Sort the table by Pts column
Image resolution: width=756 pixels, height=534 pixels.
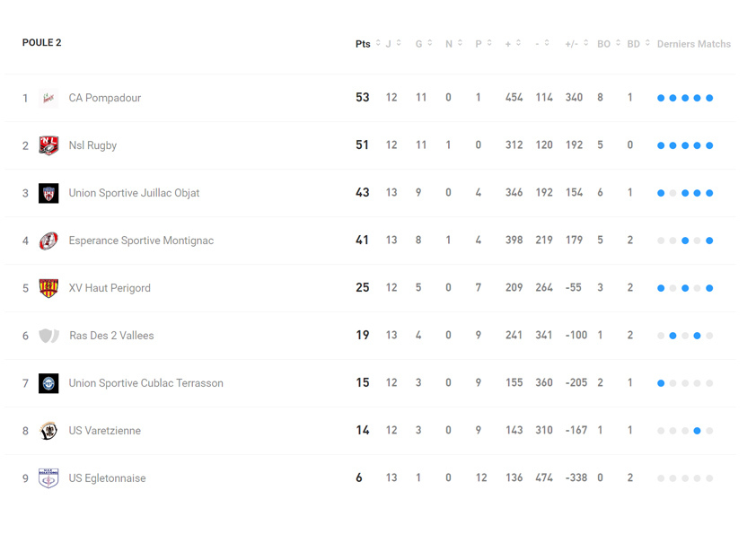tap(378, 44)
